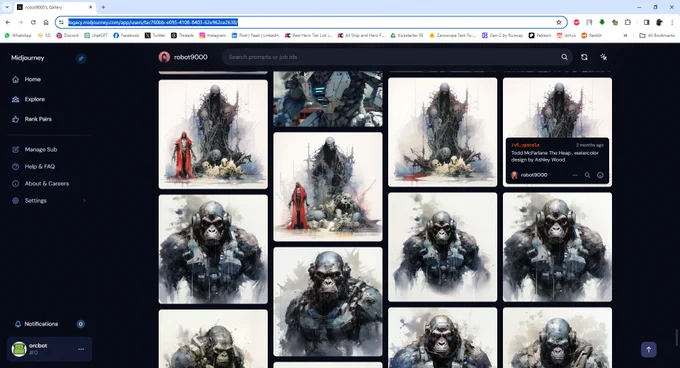
Task: Open the Twitter bookmark
Action: click(155, 35)
